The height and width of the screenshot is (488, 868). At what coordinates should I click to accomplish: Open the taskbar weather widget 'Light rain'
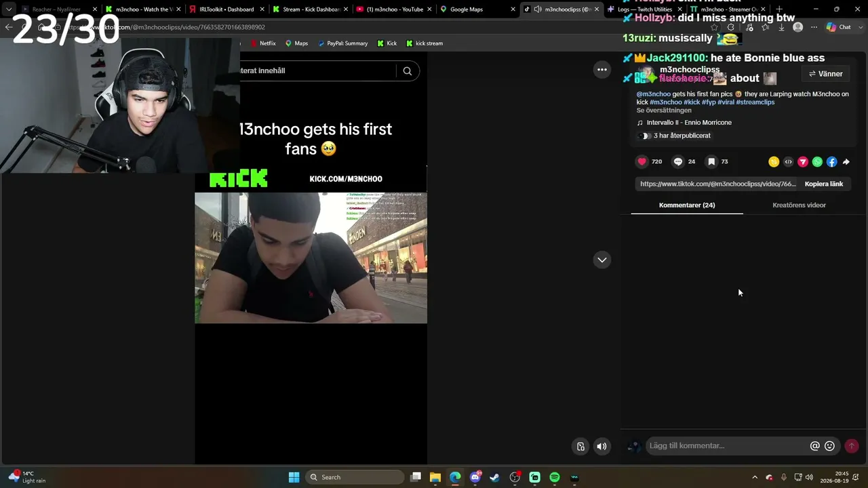[x=27, y=477]
